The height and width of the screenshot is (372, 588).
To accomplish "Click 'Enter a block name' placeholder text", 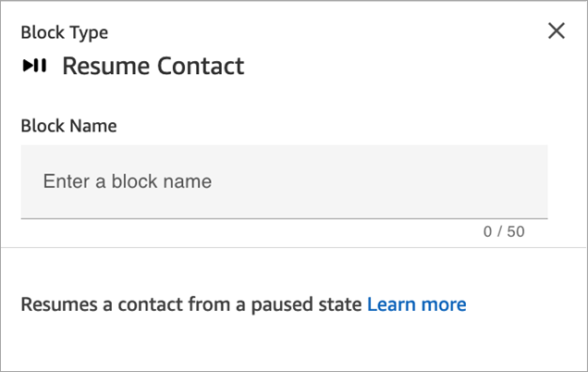I will tap(128, 181).
